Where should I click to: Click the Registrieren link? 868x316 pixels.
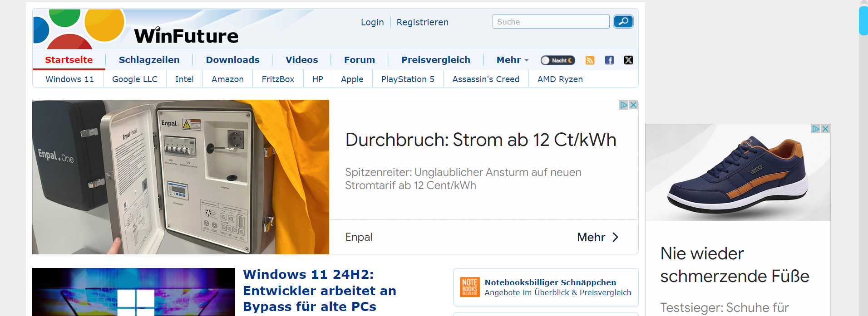click(422, 22)
